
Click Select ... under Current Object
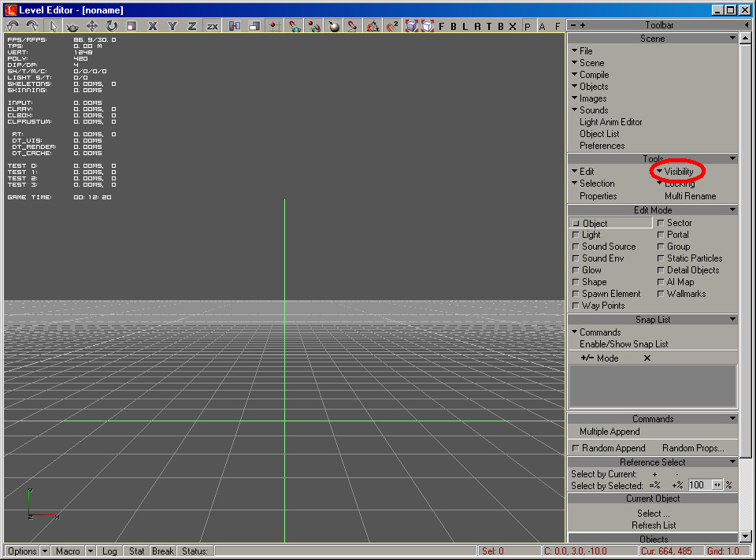click(654, 514)
